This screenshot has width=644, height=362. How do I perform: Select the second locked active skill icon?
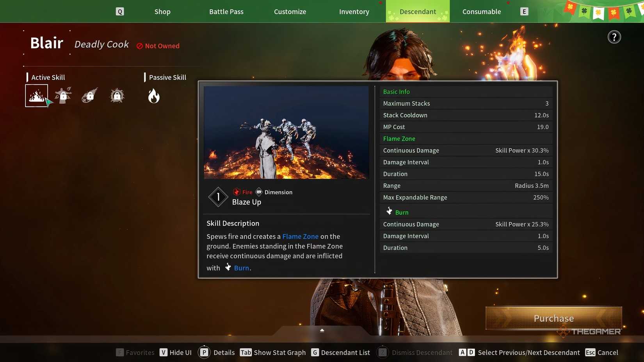point(63,96)
